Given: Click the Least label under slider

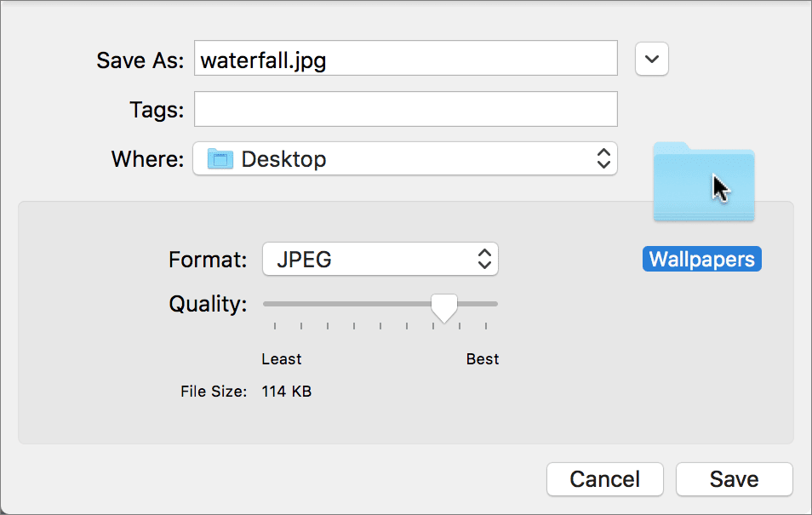Looking at the screenshot, I should pos(282,359).
